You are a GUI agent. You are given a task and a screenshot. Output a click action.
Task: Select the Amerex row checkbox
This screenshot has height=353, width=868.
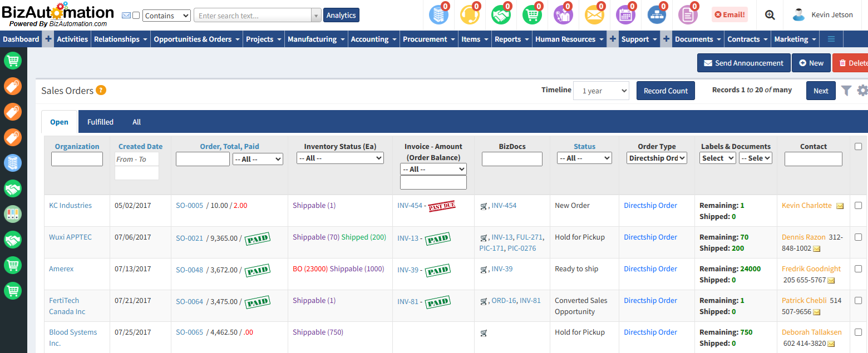(x=858, y=269)
